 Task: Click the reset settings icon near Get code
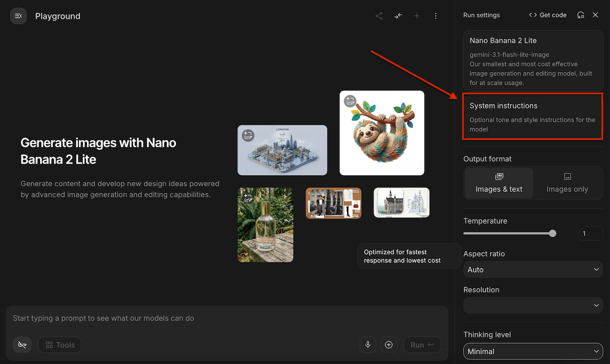[581, 15]
